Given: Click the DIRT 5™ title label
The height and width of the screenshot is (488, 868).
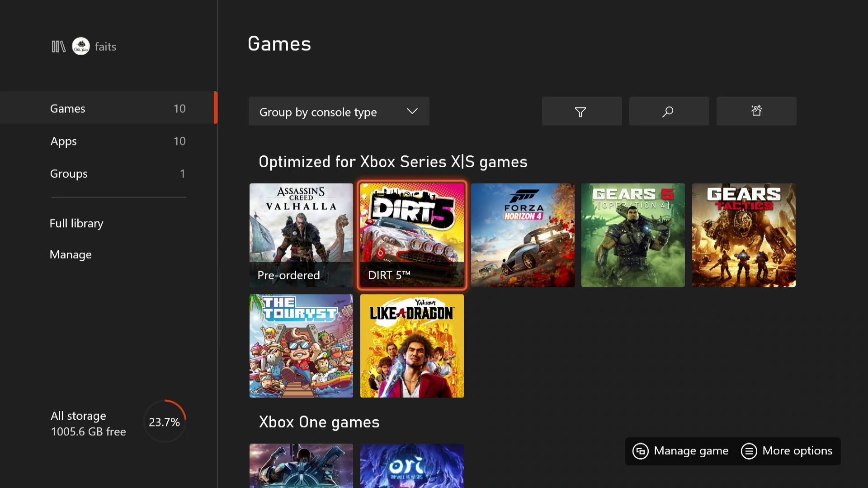Looking at the screenshot, I should point(389,275).
